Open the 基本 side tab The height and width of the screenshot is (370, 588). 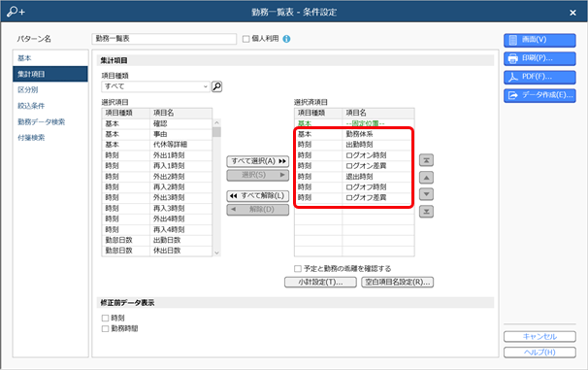point(50,58)
